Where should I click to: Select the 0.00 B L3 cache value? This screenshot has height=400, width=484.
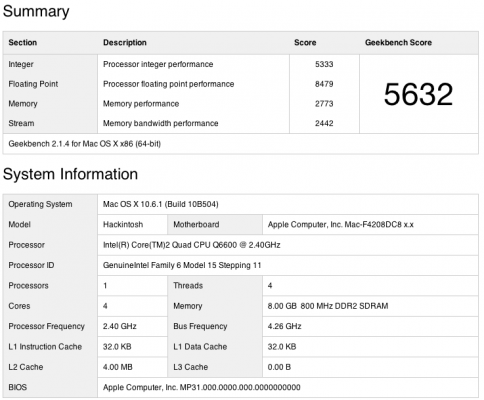click(x=279, y=367)
